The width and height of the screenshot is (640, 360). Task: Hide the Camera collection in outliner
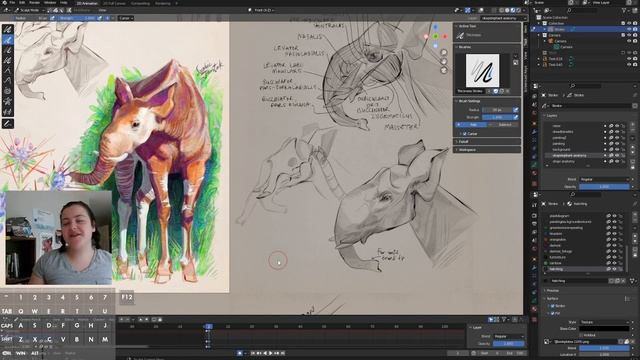tap(629, 36)
